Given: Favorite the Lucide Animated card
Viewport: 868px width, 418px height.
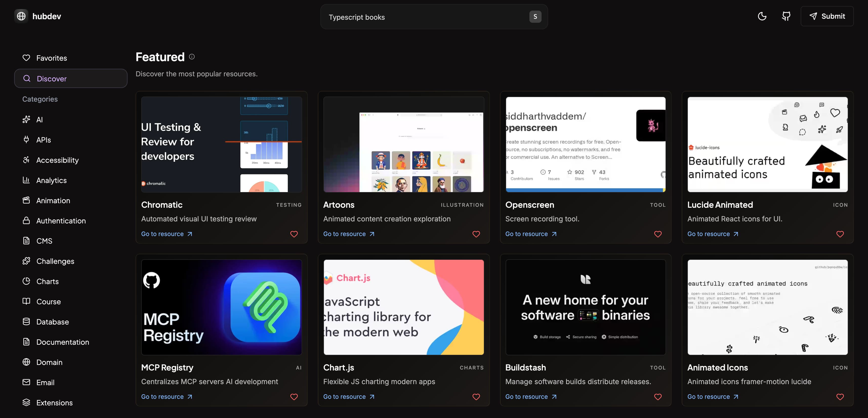Looking at the screenshot, I should click(x=840, y=234).
